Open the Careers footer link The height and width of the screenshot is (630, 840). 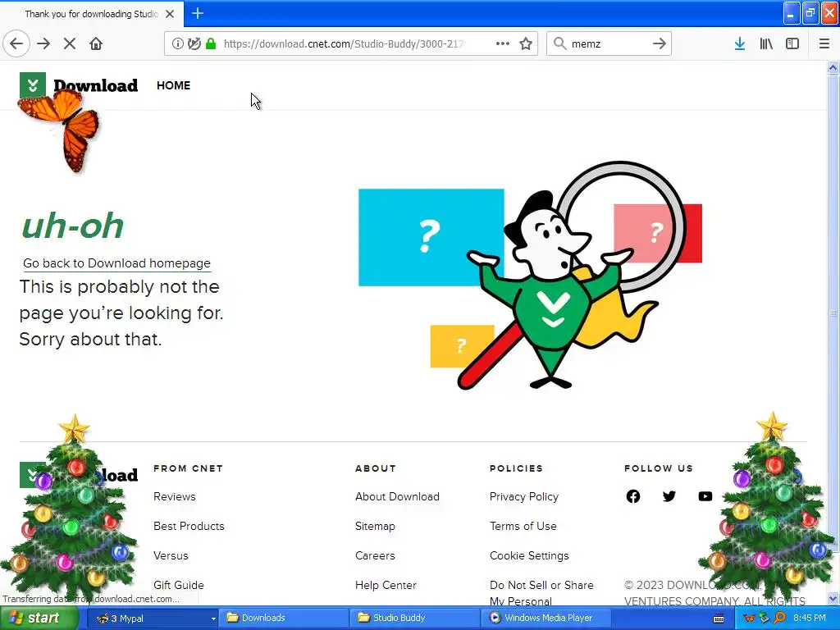[375, 555]
